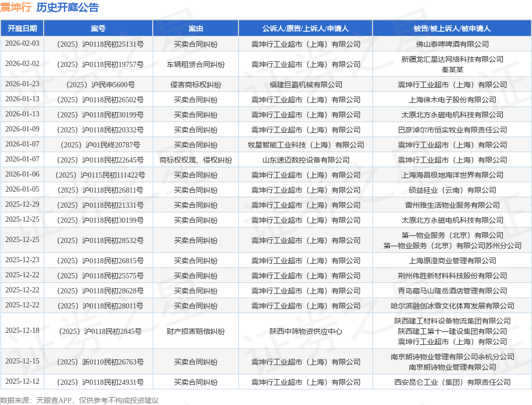Click defendant 荆州伟胜新材料科技股份有限公司
Viewport: 532px width, 405px height.
pyautogui.click(x=453, y=275)
